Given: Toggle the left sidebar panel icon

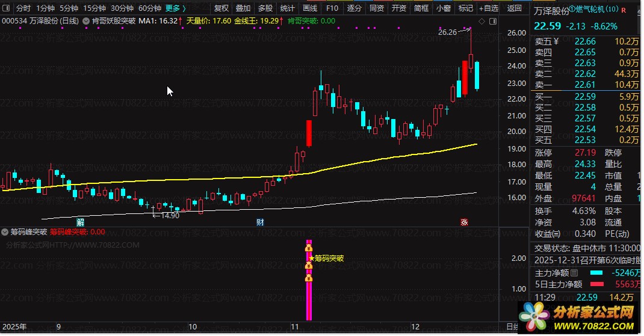Looking at the screenshot, I should (x=6, y=8).
